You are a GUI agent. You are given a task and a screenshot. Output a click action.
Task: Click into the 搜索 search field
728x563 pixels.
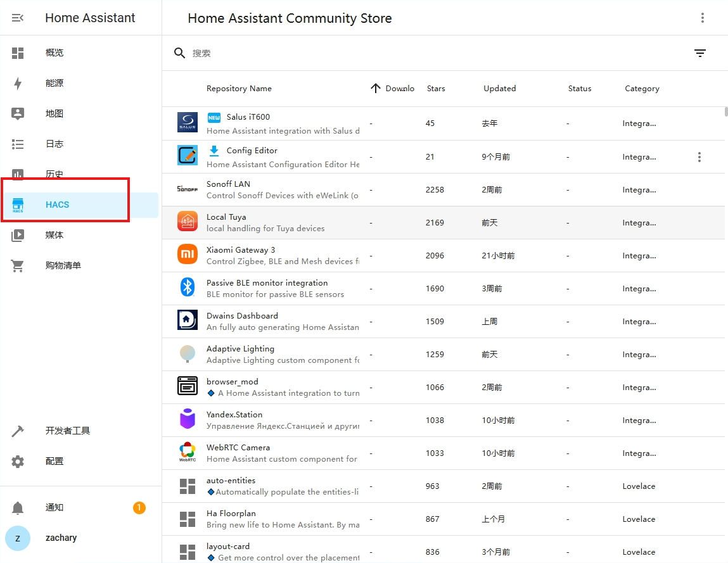pyautogui.click(x=437, y=53)
